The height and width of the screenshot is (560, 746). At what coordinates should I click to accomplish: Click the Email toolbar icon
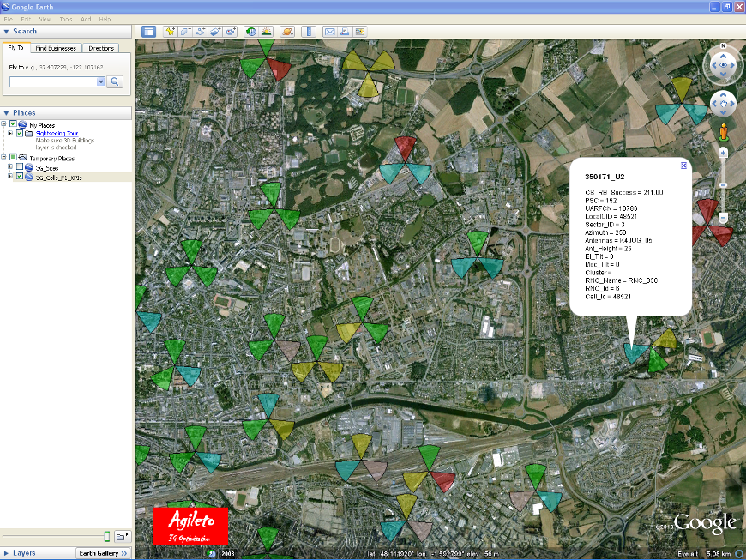tap(329, 32)
